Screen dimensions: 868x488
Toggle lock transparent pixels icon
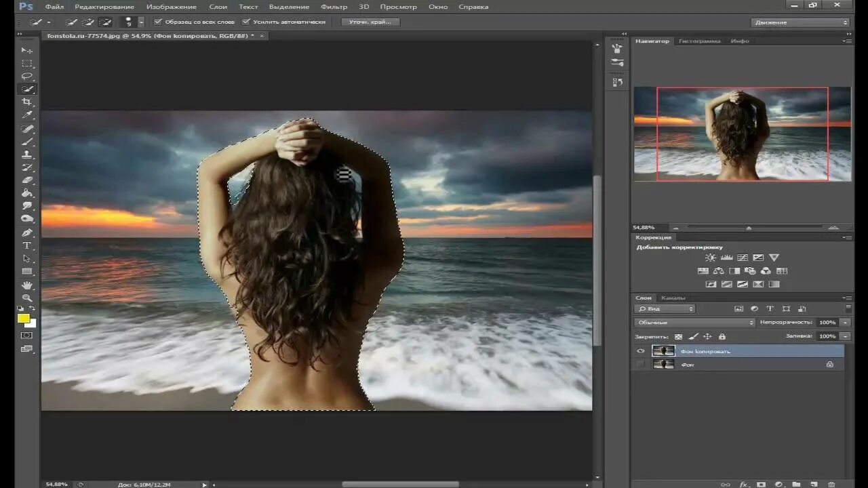tap(678, 336)
